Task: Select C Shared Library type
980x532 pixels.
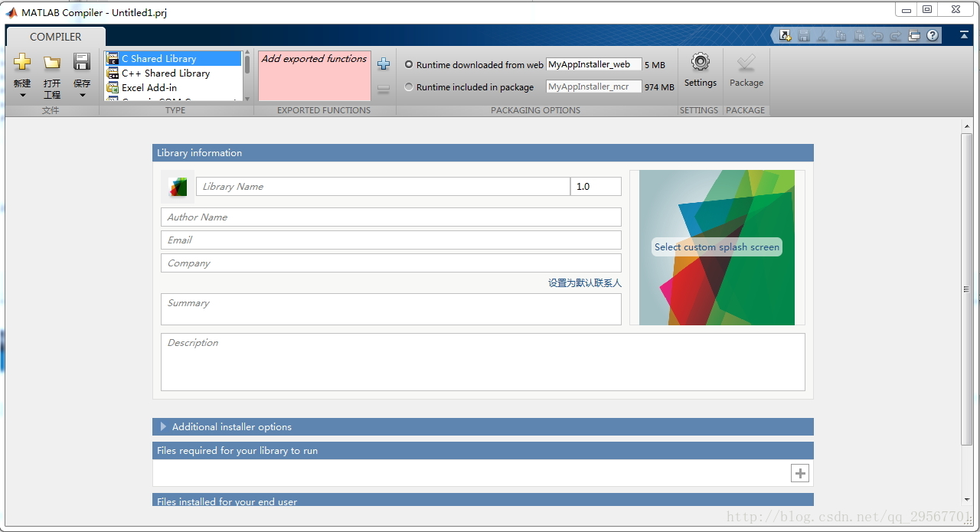Action: (174, 59)
